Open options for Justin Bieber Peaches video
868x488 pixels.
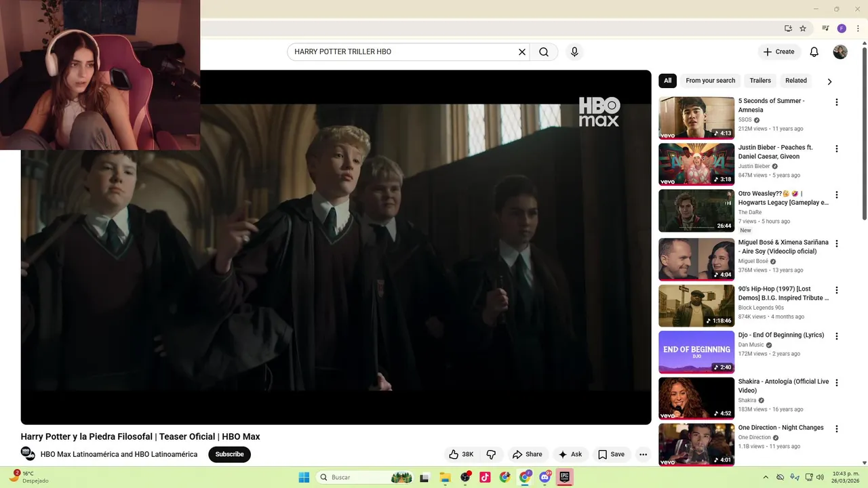[x=836, y=148]
